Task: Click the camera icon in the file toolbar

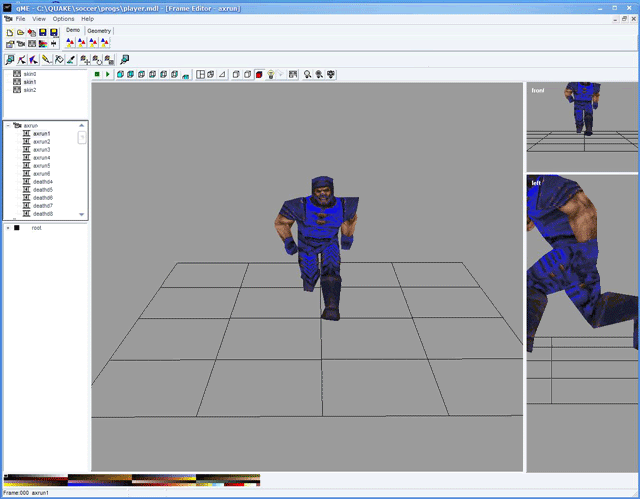Action: click(20, 44)
